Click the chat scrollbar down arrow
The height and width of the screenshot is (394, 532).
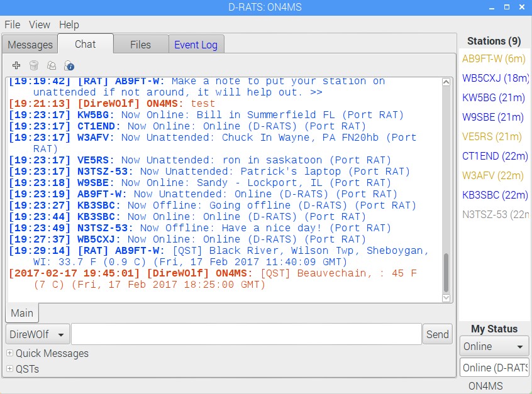(446, 298)
